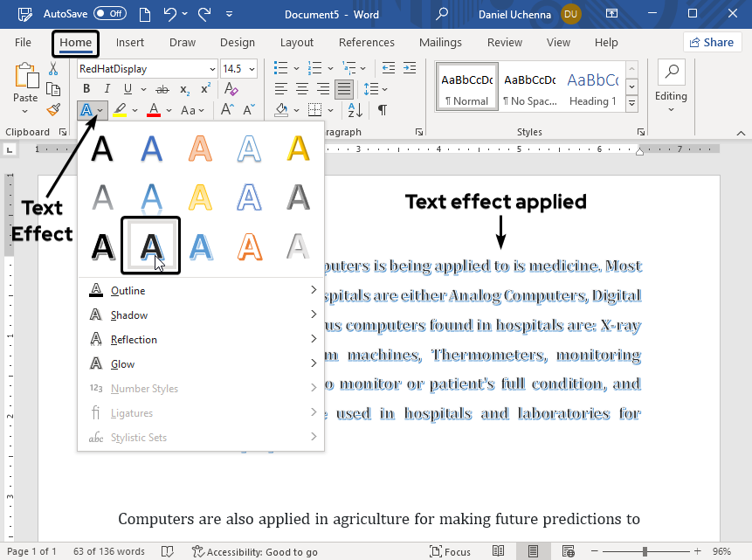The image size is (752, 560).
Task: Apply Subscript formatting
Action: pyautogui.click(x=184, y=88)
